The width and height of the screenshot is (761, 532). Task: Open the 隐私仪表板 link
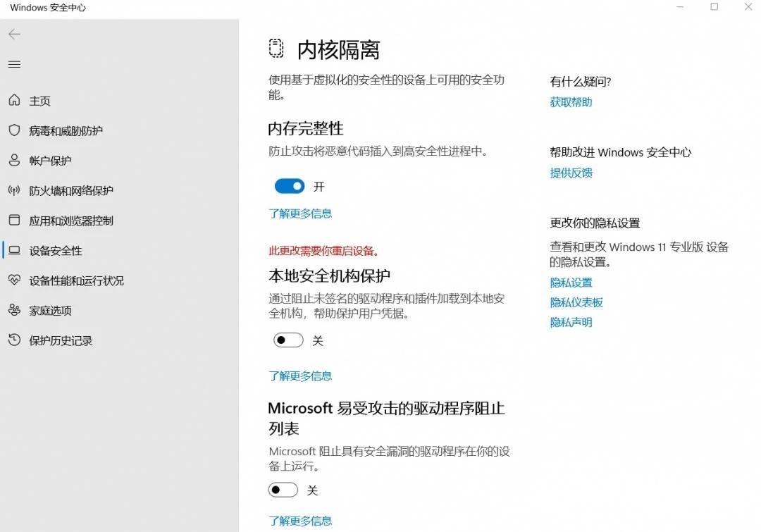[x=576, y=302]
